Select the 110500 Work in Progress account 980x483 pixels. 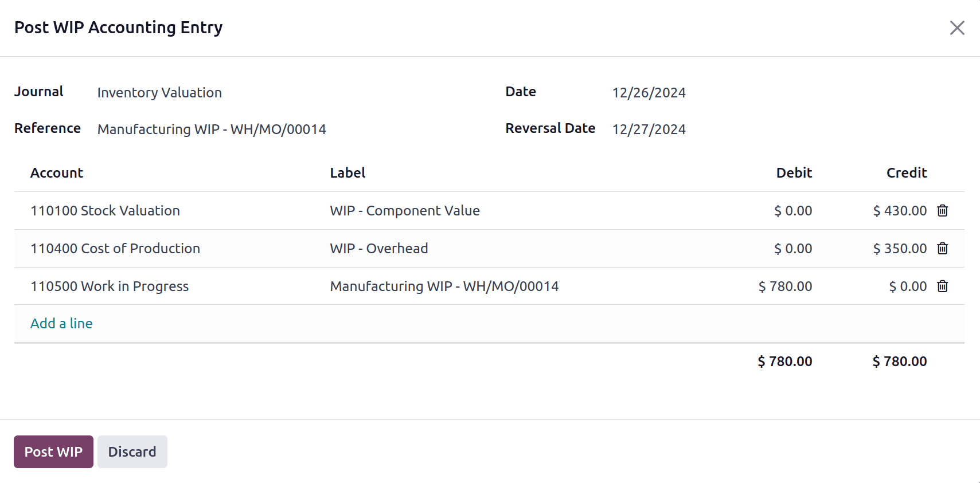110,286
